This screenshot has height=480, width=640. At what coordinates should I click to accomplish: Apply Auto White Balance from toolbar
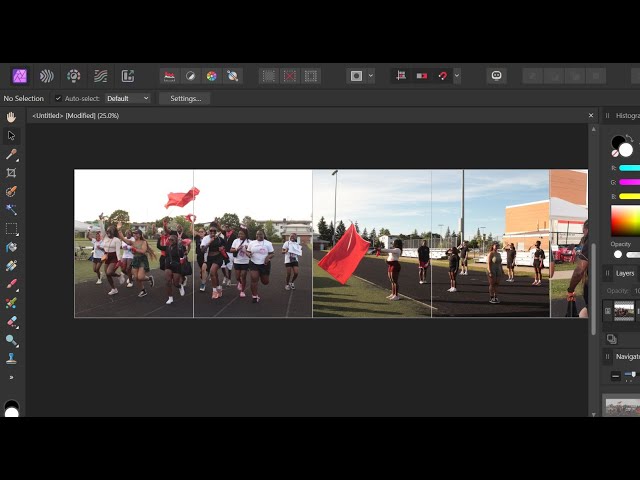(233, 76)
